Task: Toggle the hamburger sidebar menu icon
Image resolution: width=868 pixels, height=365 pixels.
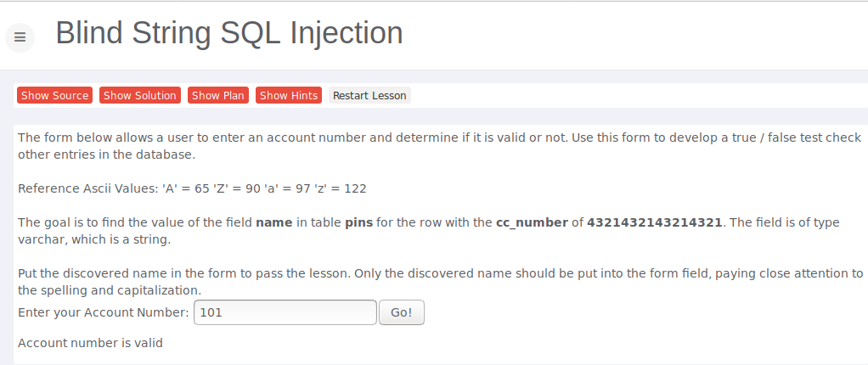Action: [20, 37]
